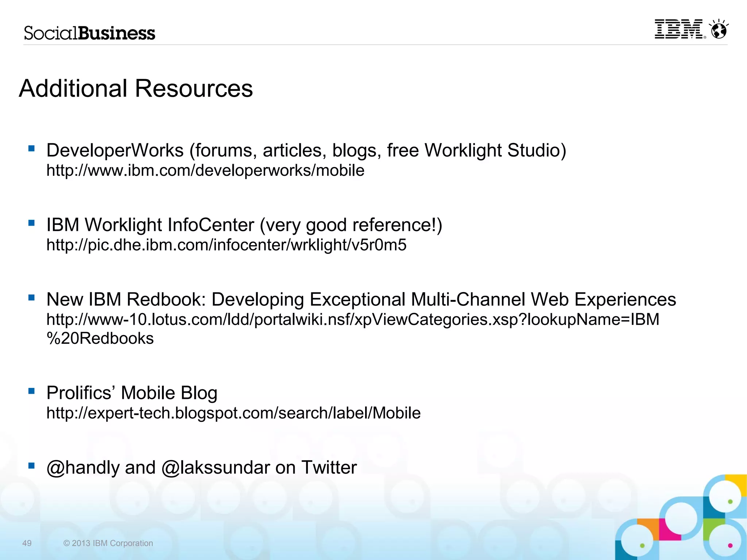Click 'IBM Worklight InfoCenter (very good reference!)' line
This screenshot has height=560, width=747.
click(244, 225)
